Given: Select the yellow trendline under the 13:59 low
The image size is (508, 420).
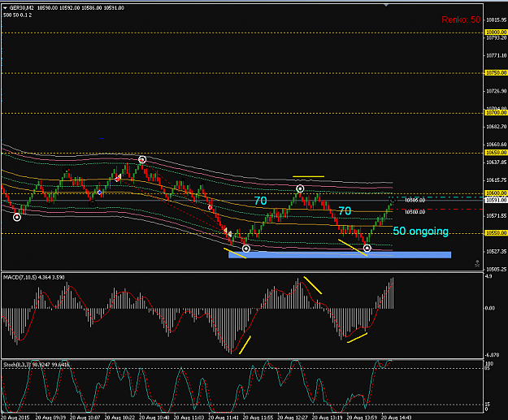Looking at the screenshot, I should (x=353, y=248).
